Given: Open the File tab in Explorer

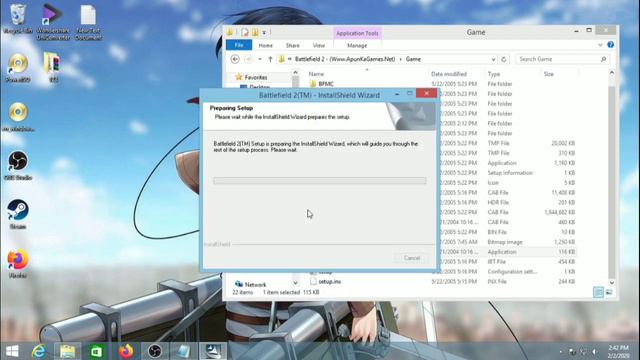Looking at the screenshot, I should pyautogui.click(x=239, y=45).
